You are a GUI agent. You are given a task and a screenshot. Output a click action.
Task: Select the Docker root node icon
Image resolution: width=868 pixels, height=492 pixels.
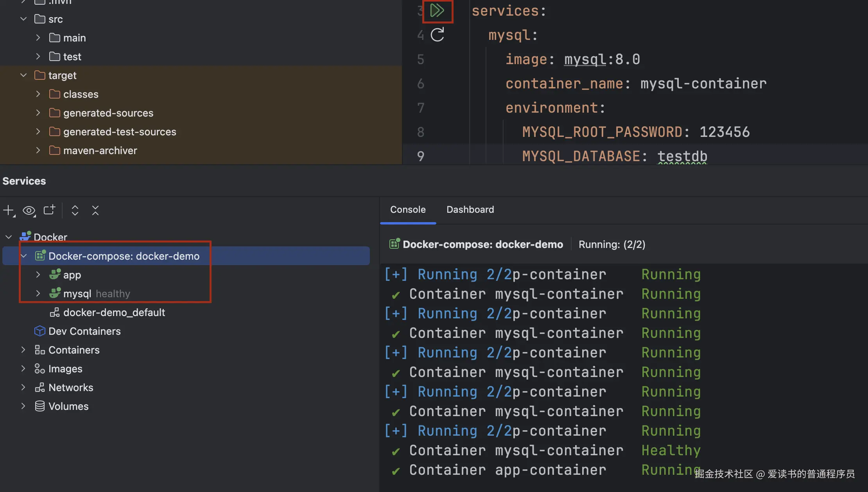coord(25,237)
